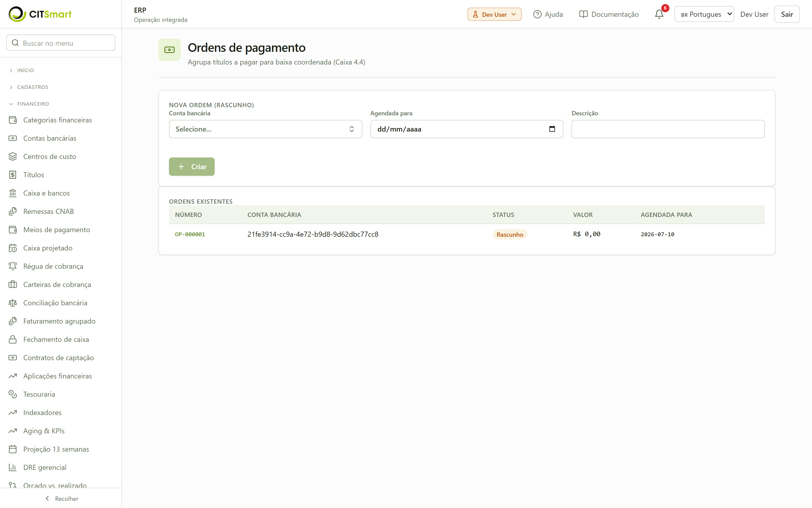
Task: Click the Projeção 13 semanas calendar icon
Action: click(x=13, y=449)
